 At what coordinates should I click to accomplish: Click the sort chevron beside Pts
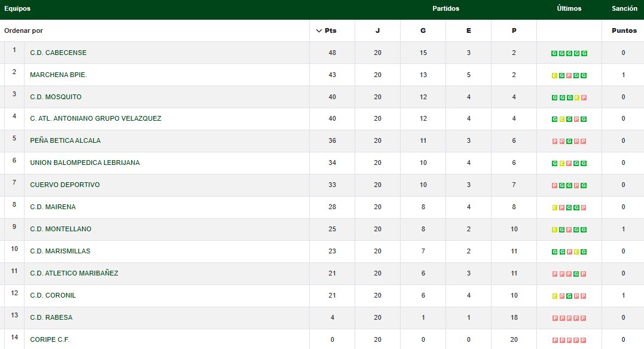(x=318, y=30)
